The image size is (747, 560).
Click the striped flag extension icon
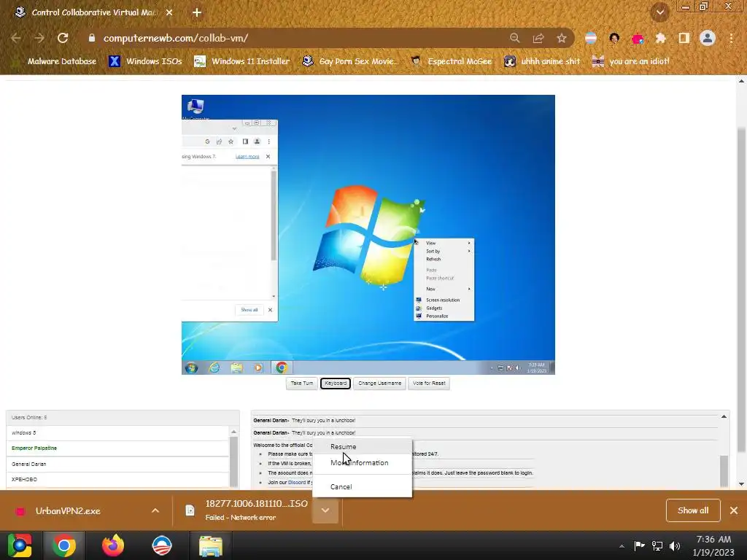(591, 38)
